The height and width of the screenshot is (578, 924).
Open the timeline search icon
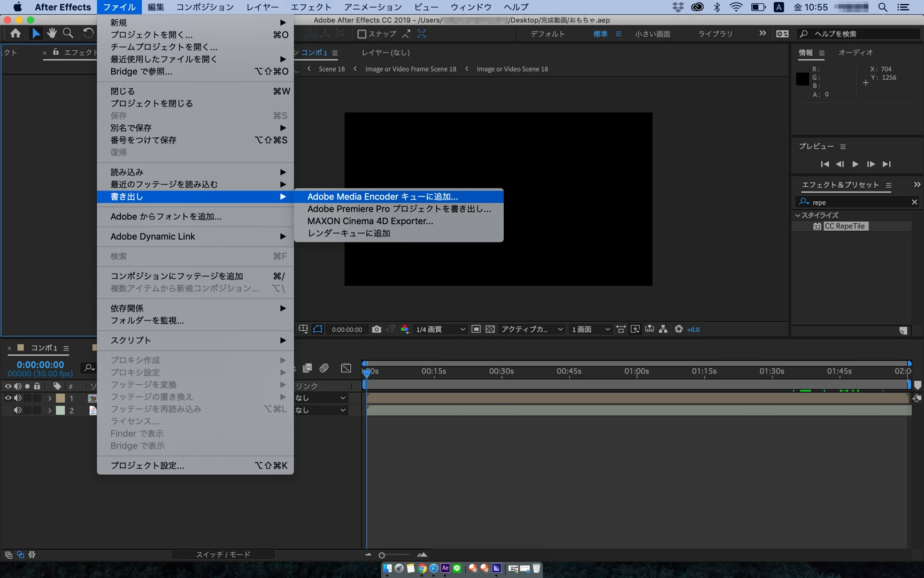tap(89, 368)
